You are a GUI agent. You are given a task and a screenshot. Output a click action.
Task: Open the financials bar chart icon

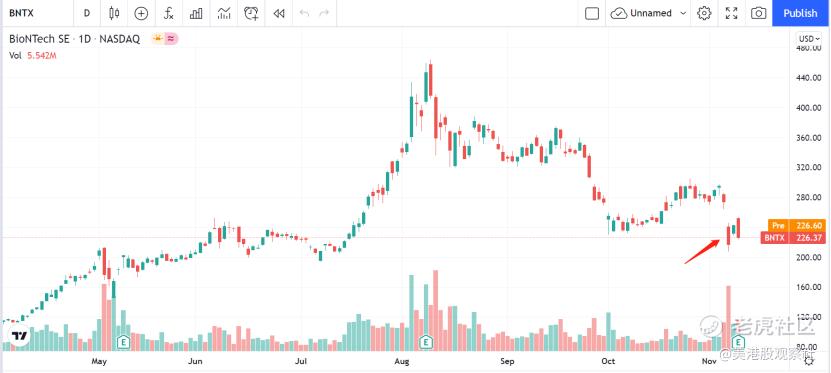pos(196,13)
